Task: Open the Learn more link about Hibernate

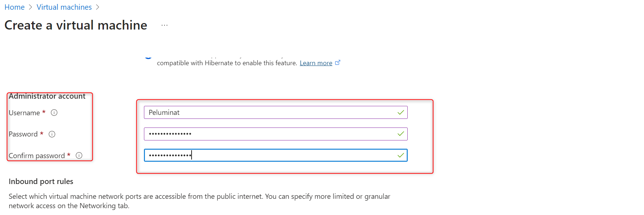Action: click(x=316, y=63)
